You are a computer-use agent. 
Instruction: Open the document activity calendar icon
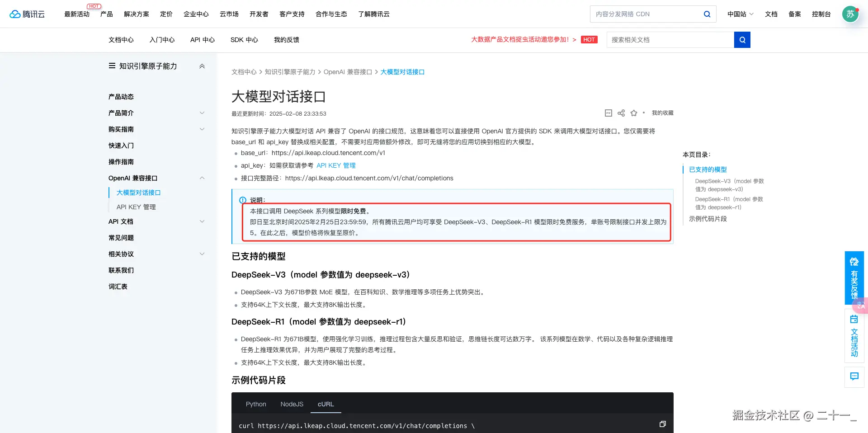tap(854, 319)
